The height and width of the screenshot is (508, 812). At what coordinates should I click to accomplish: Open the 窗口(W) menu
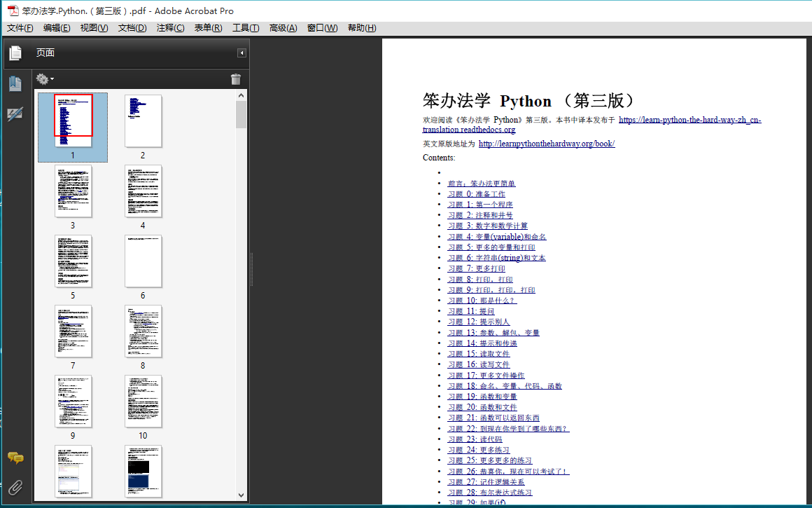(322, 28)
